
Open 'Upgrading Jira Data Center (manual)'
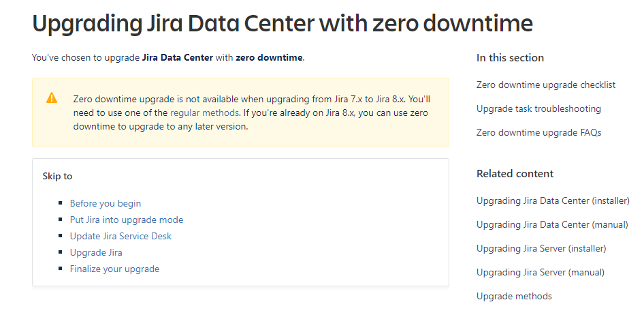click(551, 224)
